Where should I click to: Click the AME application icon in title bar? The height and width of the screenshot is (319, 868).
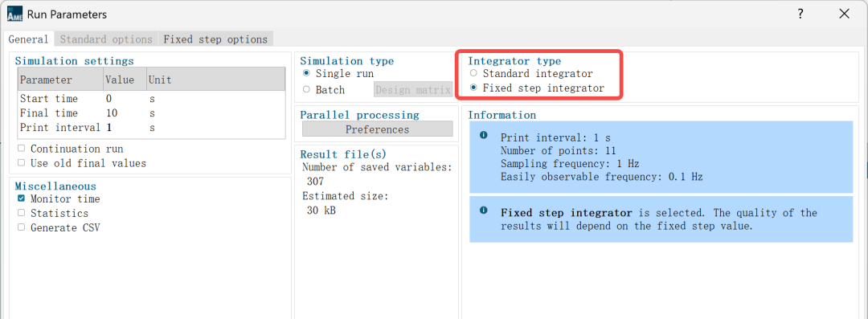[14, 14]
